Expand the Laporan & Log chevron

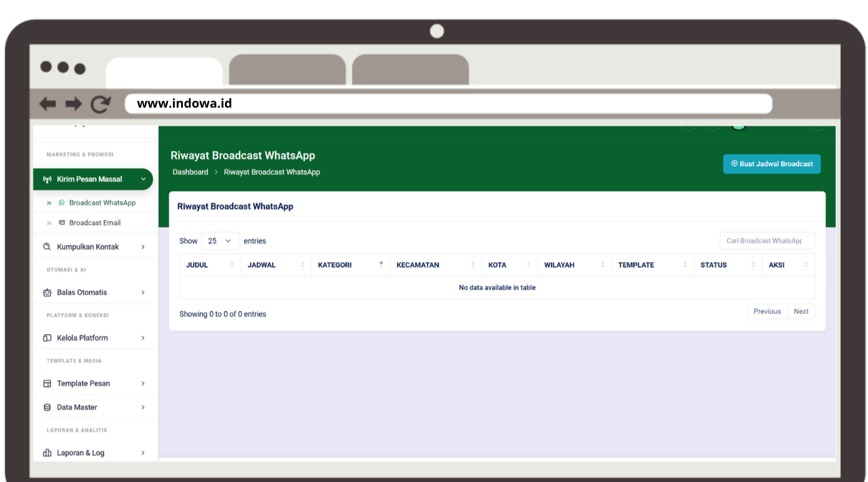(143, 453)
